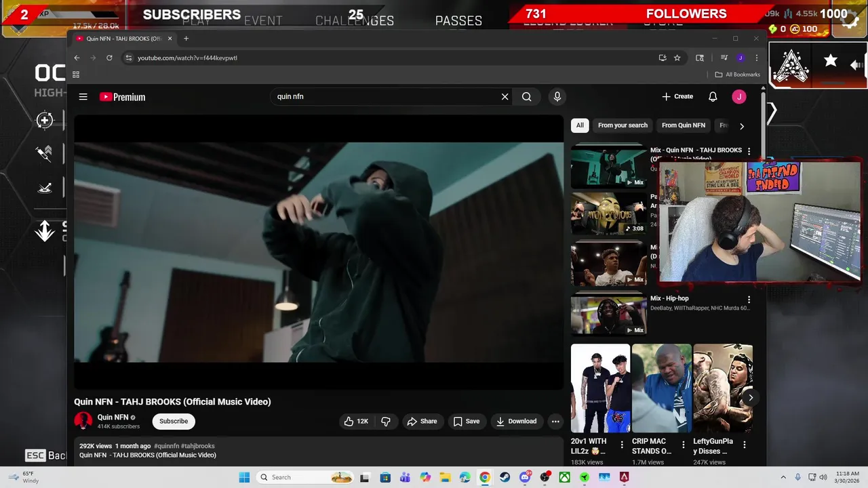Image resolution: width=868 pixels, height=488 pixels.
Task: Click the Windows taskbar Search box
Action: [x=305, y=477]
